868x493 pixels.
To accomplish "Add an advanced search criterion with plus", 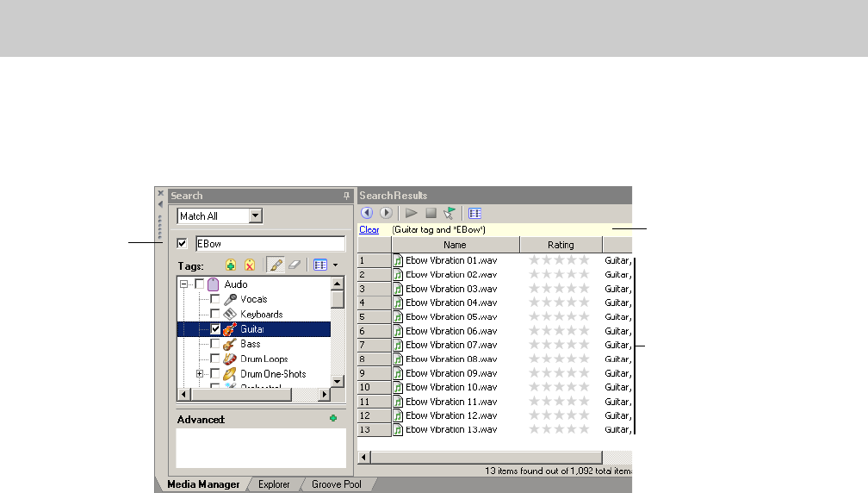I will [x=333, y=418].
